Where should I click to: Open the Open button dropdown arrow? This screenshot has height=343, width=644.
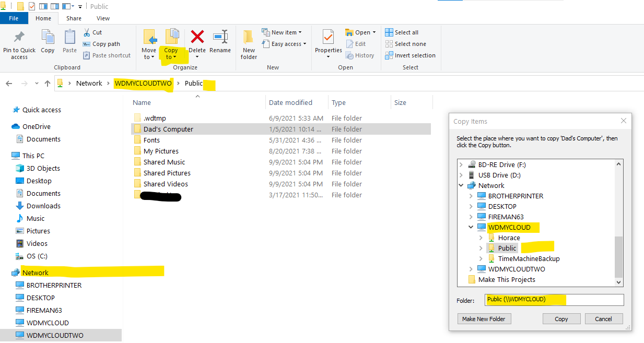[374, 32]
